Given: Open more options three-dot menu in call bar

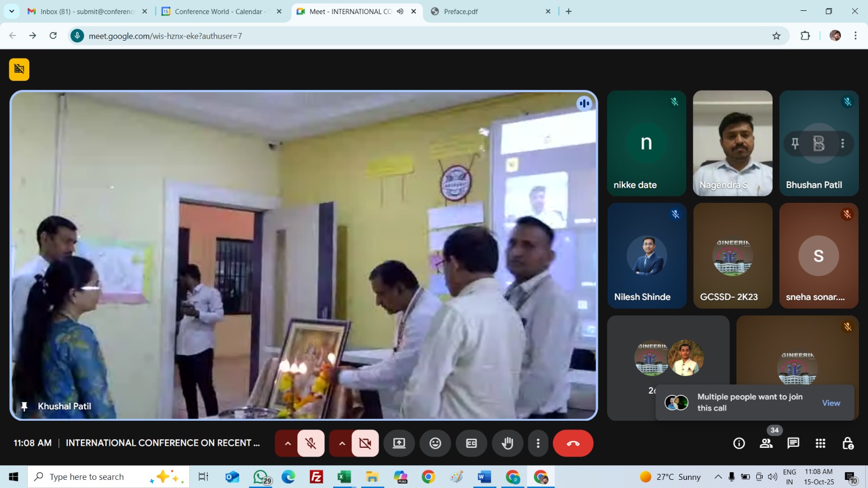Looking at the screenshot, I should [x=538, y=444].
